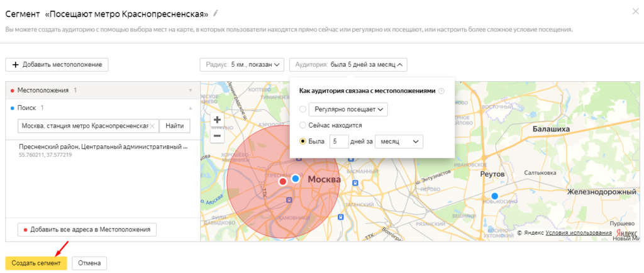The height and width of the screenshot is (273, 644).
Task: Click Салтыковка label on the map
Action: pyautogui.click(x=539, y=173)
